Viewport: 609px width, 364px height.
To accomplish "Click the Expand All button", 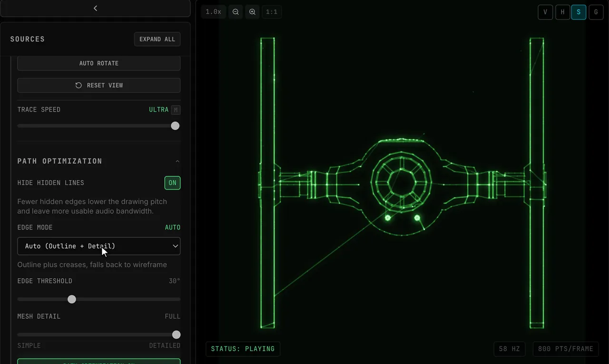I will point(157,39).
